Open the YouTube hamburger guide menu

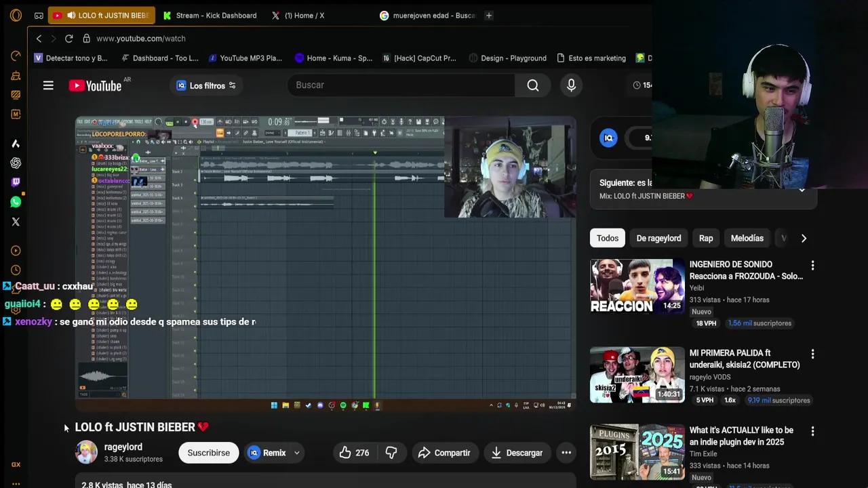(48, 85)
